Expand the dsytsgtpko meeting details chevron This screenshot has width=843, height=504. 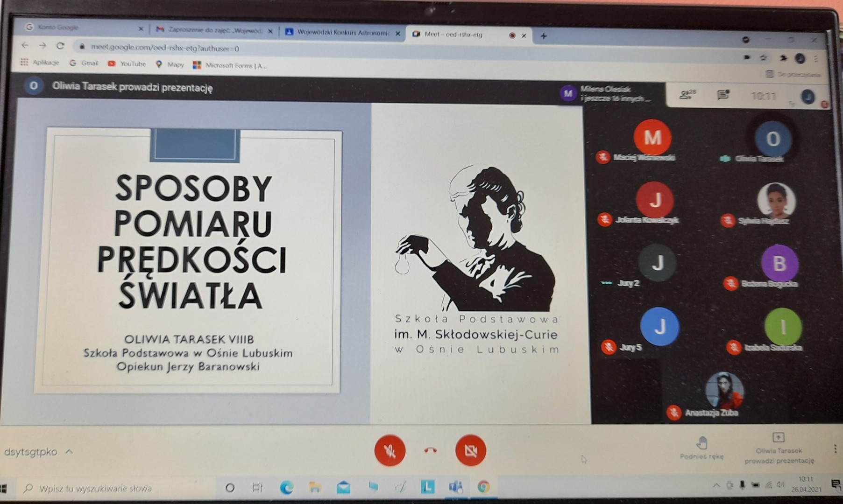(x=69, y=452)
